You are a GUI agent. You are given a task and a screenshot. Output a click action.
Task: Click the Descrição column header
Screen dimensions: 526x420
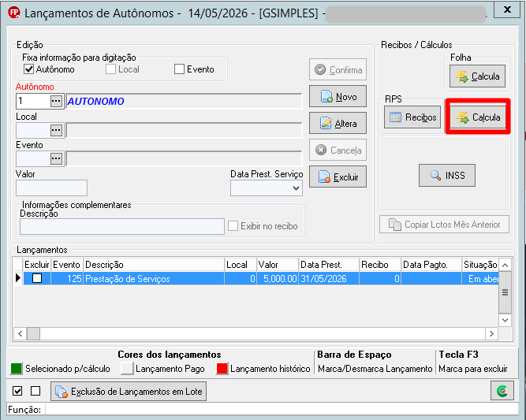point(154,265)
